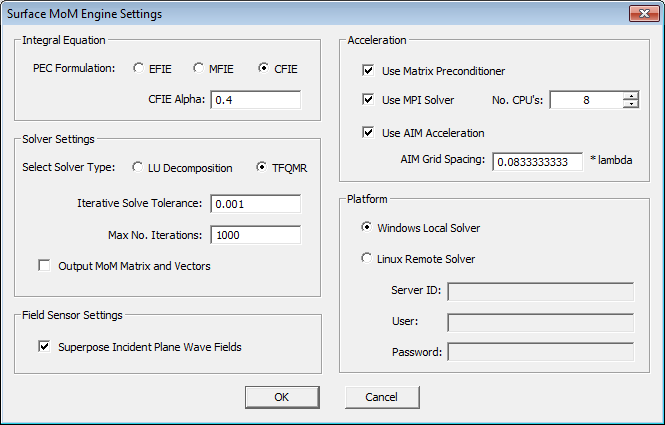
Task: Click the CFIE Alpha input field
Action: (x=255, y=100)
